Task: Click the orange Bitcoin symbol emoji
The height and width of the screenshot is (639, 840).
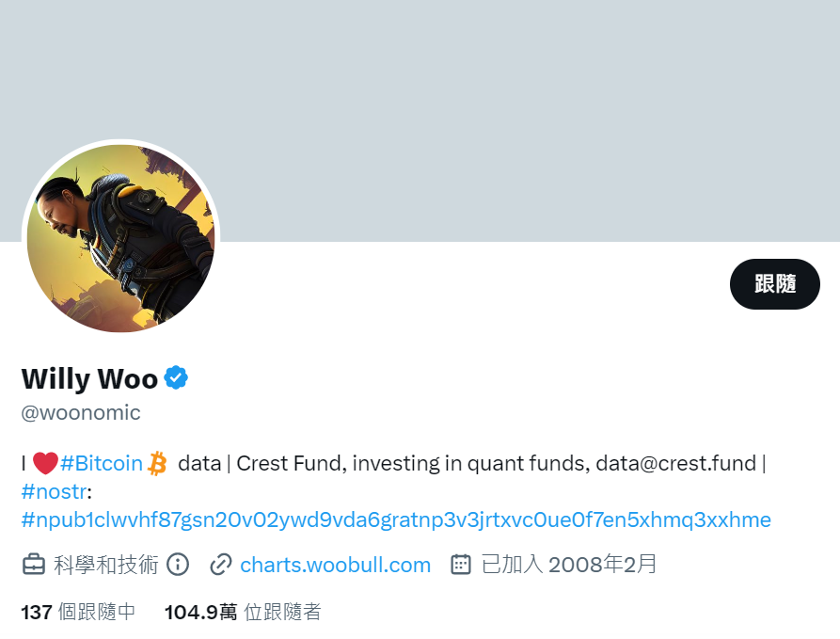Action: point(157,463)
